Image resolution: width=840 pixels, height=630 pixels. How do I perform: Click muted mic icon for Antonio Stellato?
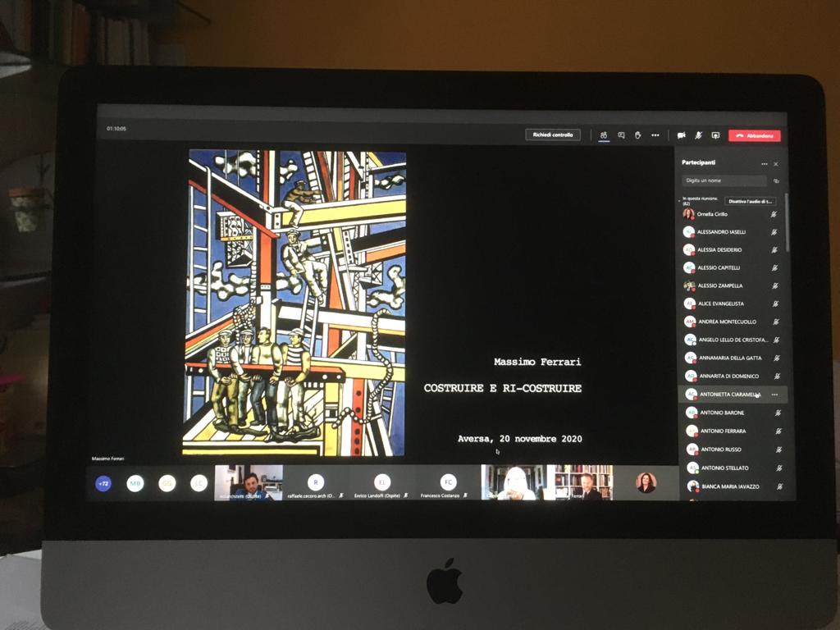pyautogui.click(x=779, y=468)
